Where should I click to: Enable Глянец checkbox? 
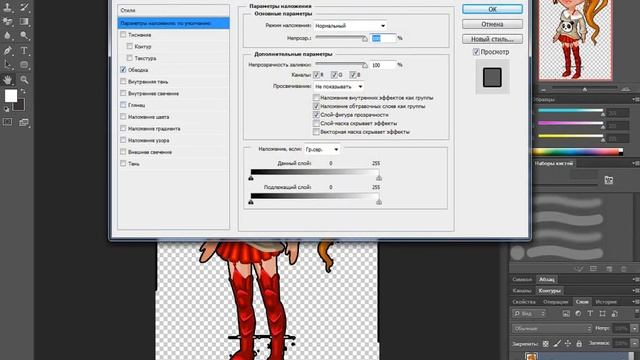pyautogui.click(x=123, y=105)
